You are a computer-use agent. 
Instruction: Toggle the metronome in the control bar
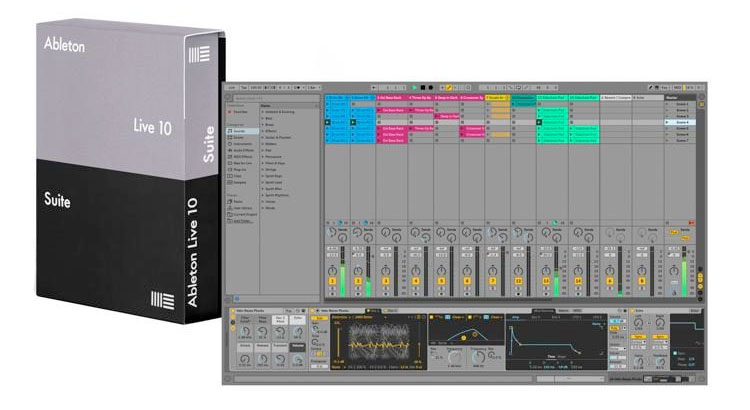click(297, 88)
